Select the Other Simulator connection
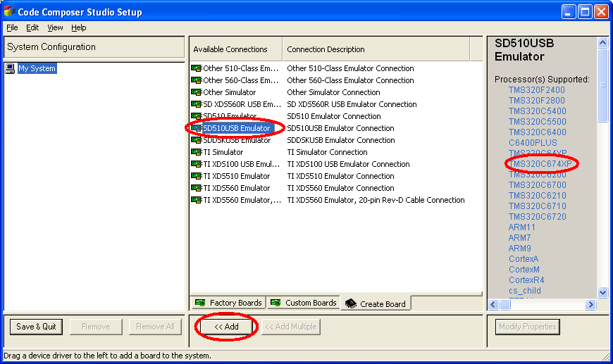The height and width of the screenshot is (364, 613). [x=229, y=92]
